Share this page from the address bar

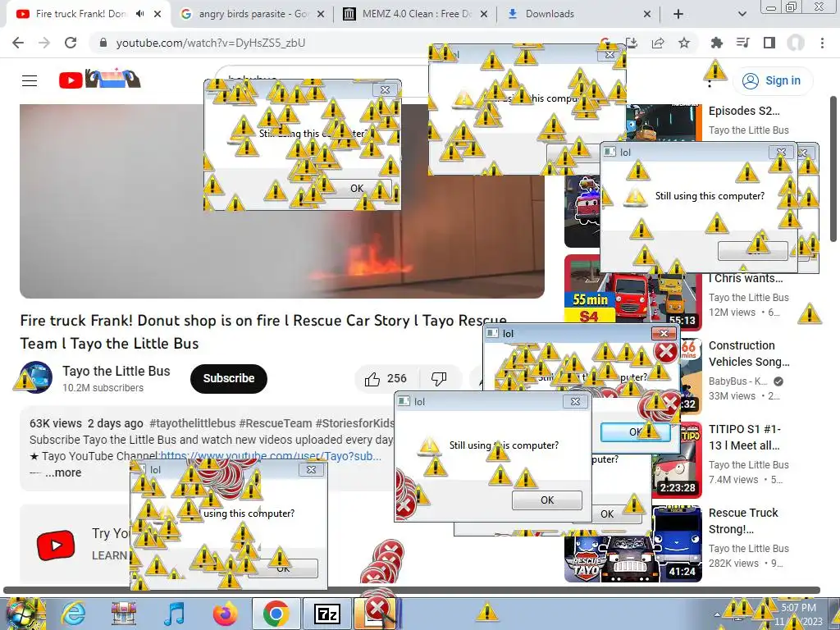[x=658, y=43]
